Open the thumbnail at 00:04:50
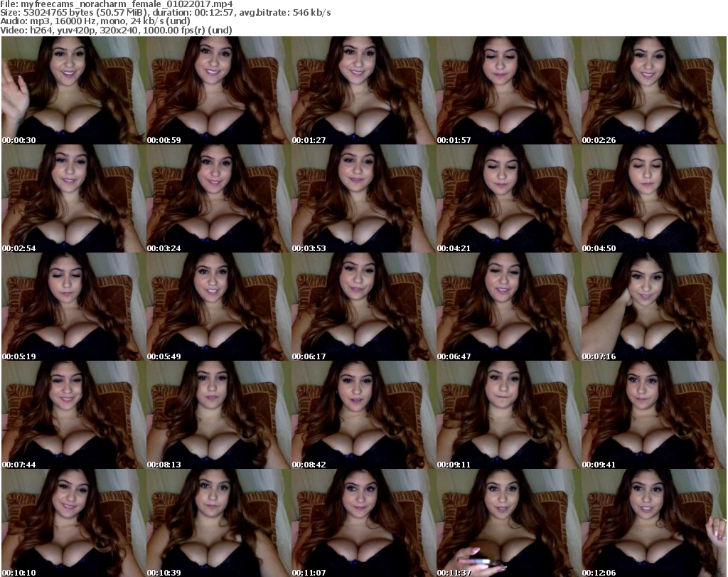Image resolution: width=728 pixels, height=577 pixels. (x=654, y=198)
